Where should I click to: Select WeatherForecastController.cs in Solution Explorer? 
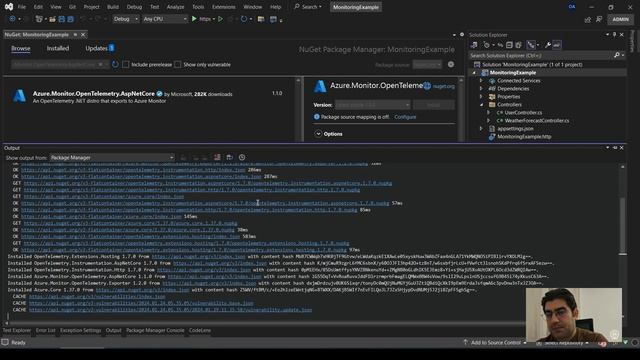coord(536,120)
